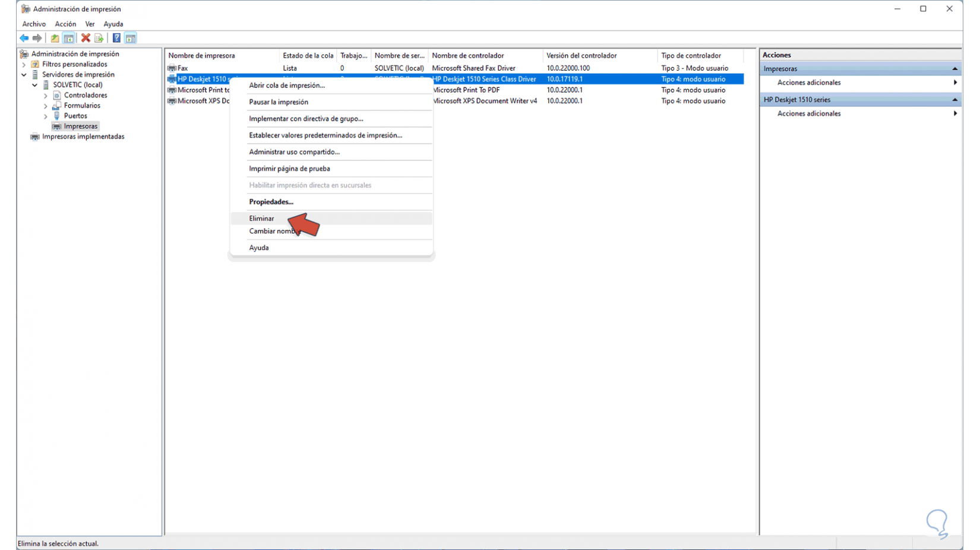Sort by the Estado de la cola column
Image resolution: width=980 pixels, height=550 pixels.
click(308, 56)
